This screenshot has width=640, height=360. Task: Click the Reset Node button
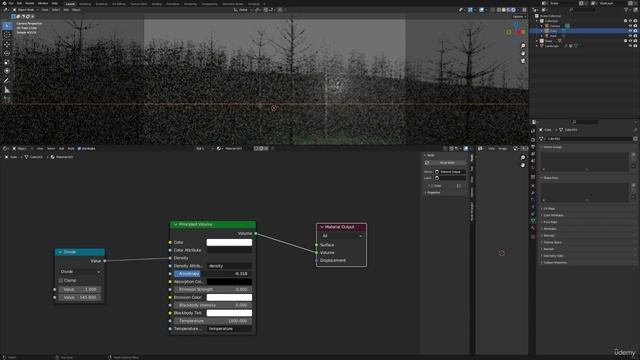[x=447, y=162]
